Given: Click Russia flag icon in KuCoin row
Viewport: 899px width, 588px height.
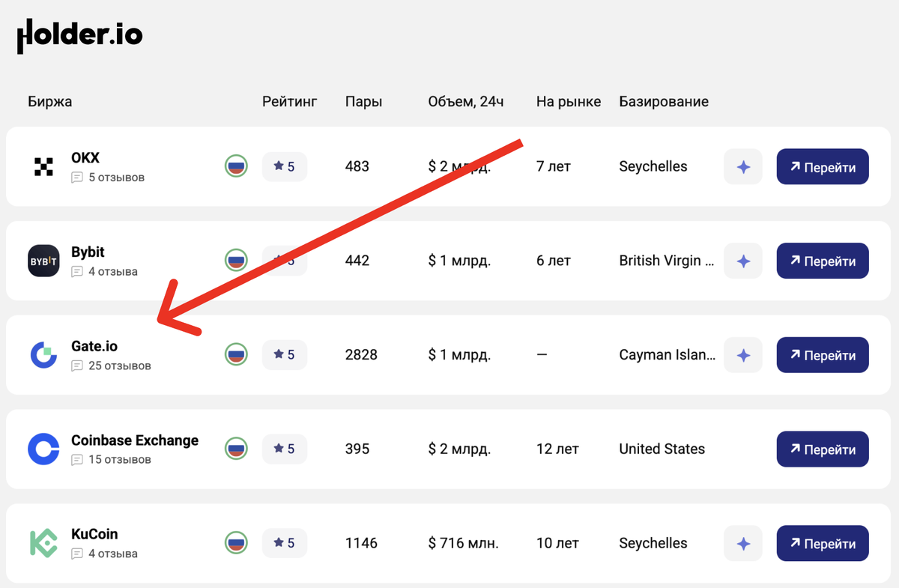Looking at the screenshot, I should (x=237, y=542).
